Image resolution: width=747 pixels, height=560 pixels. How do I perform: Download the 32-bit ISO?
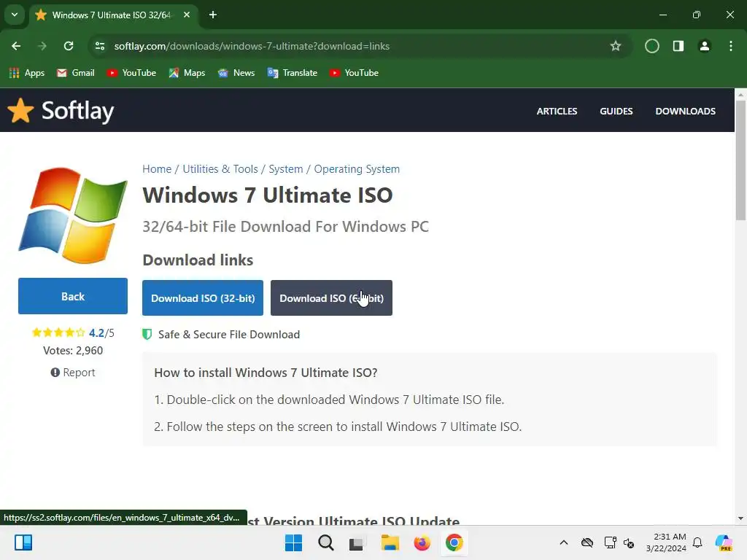tap(203, 298)
